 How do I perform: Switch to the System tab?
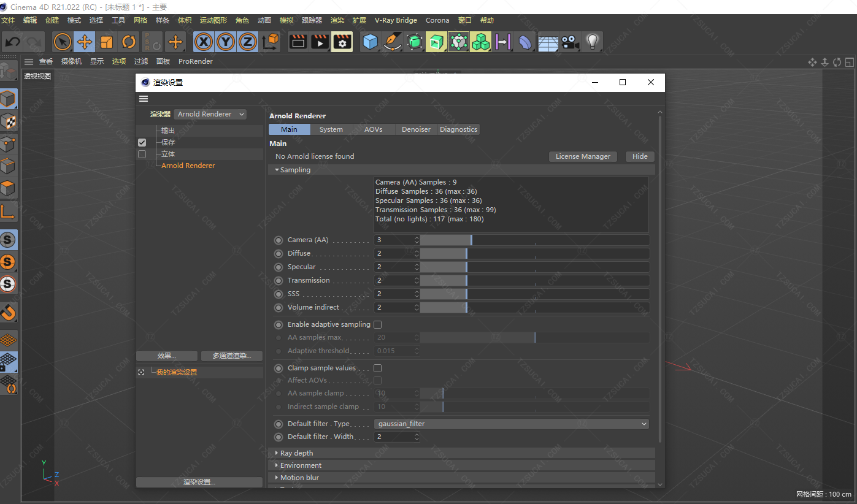coord(331,129)
